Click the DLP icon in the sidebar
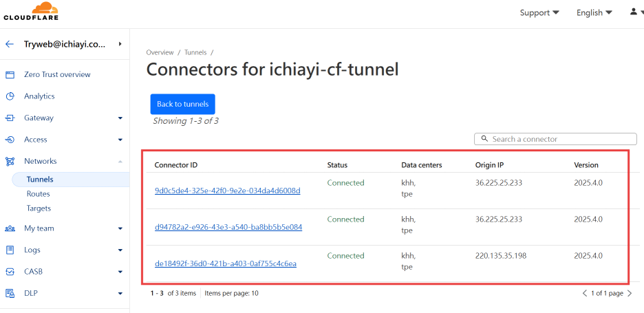 10,293
